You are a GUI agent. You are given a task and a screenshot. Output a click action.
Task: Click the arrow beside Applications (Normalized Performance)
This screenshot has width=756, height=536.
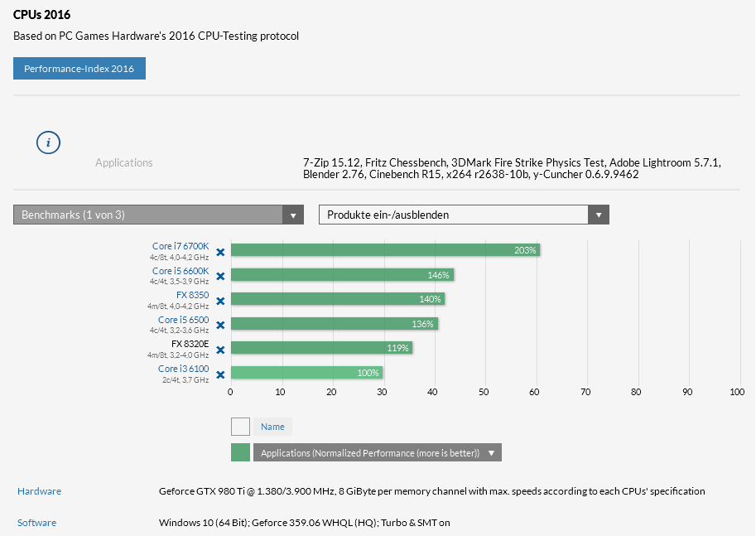tap(491, 453)
